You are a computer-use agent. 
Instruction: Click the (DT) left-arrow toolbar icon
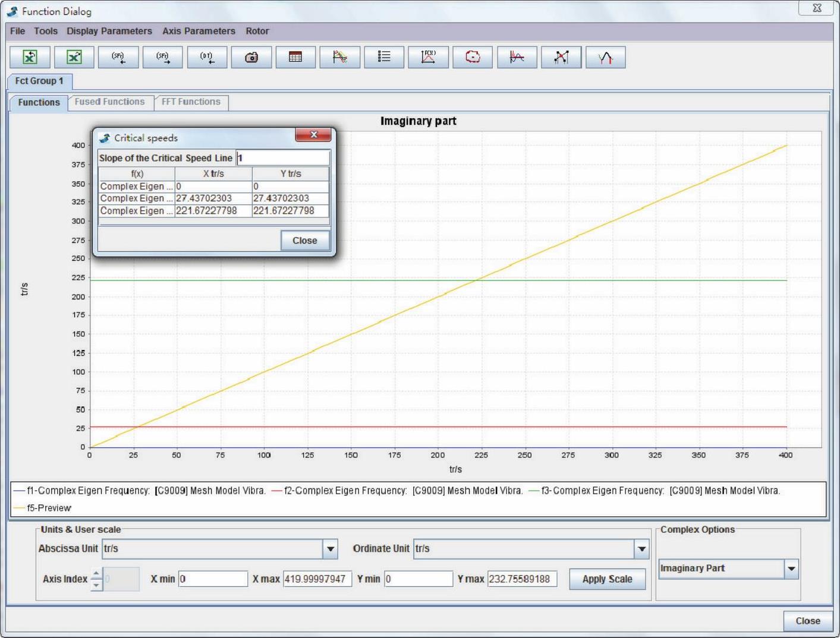[x=207, y=57]
